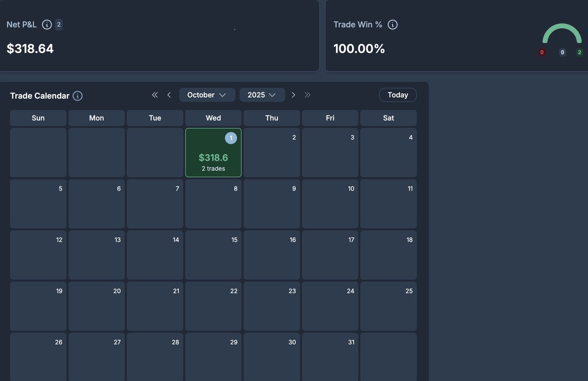This screenshot has width=588, height=381.
Task: Select October 4 in the calendar
Action: pyautogui.click(x=389, y=153)
